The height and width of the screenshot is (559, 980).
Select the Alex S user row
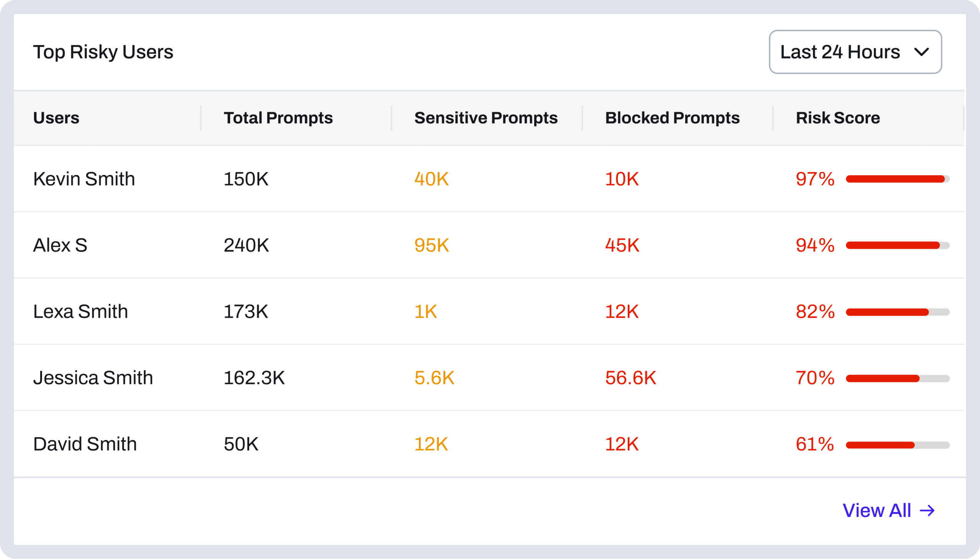tap(489, 245)
